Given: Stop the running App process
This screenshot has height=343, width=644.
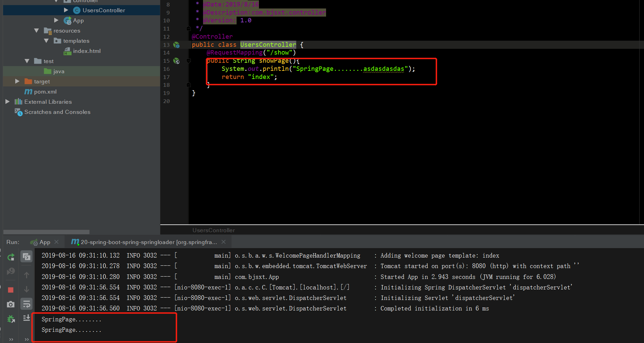Looking at the screenshot, I should click(x=11, y=290).
